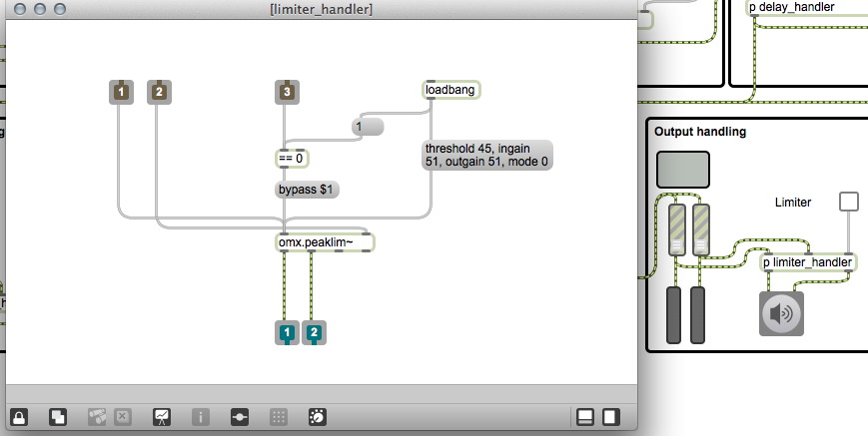Open new object palette icon in toolbar
Screen dimensions: 868x436
tap(58, 417)
